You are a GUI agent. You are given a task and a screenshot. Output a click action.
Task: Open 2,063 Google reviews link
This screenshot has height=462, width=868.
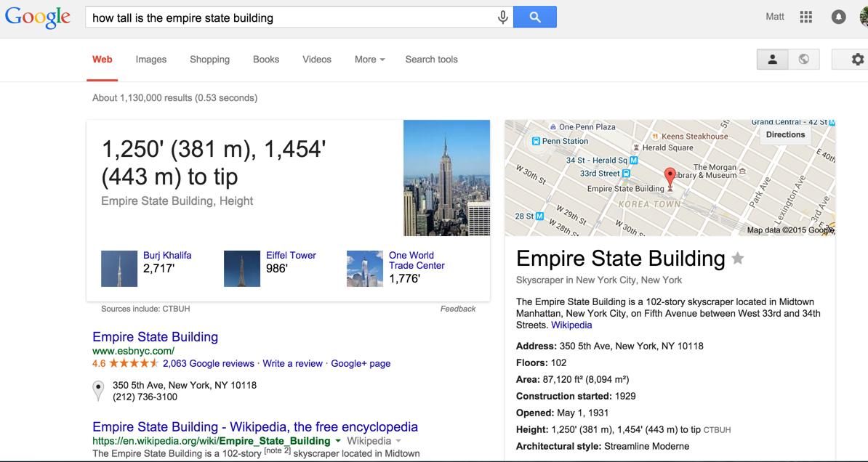coord(208,363)
